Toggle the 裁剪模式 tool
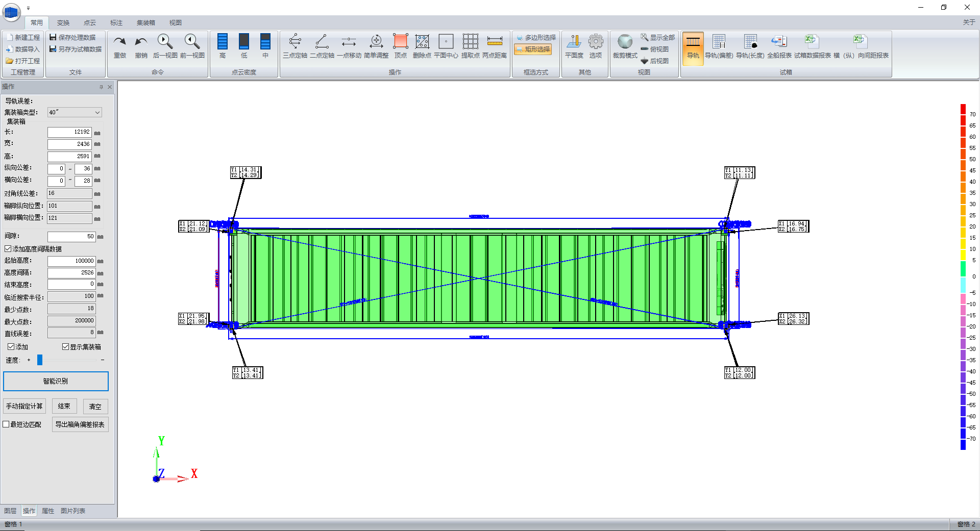Viewport: 980px width, 531px height. [625, 46]
